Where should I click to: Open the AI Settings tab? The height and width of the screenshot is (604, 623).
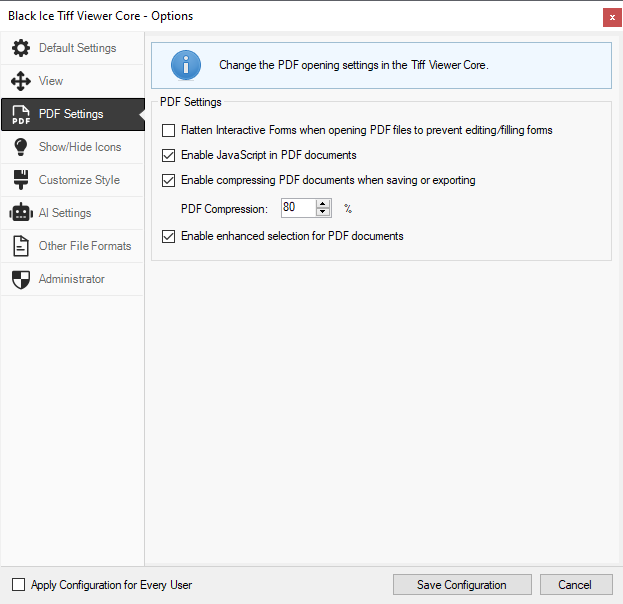point(73,213)
